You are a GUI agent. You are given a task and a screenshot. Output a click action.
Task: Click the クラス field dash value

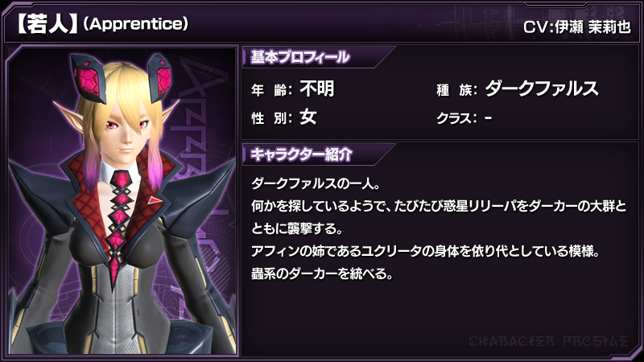tap(489, 117)
